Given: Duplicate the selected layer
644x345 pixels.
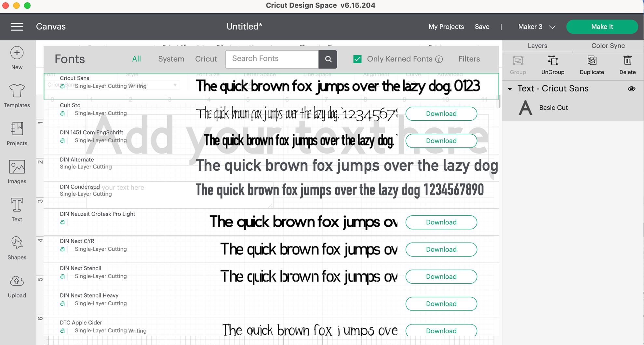Looking at the screenshot, I should (591, 65).
